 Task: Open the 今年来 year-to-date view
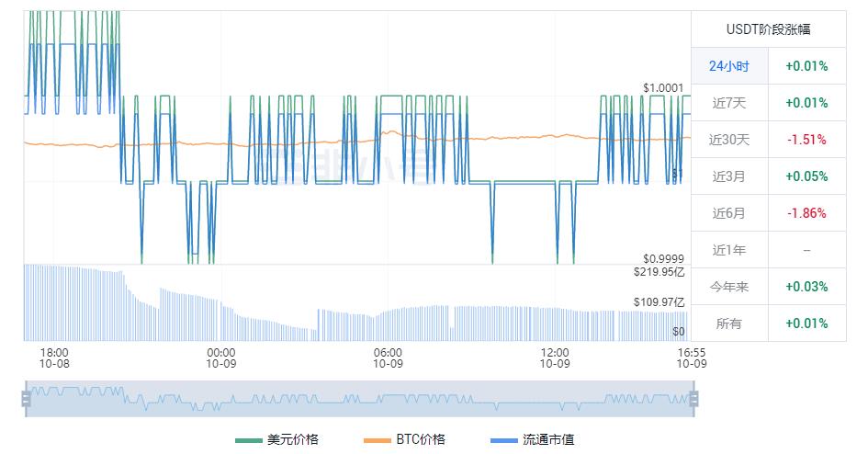pos(729,287)
